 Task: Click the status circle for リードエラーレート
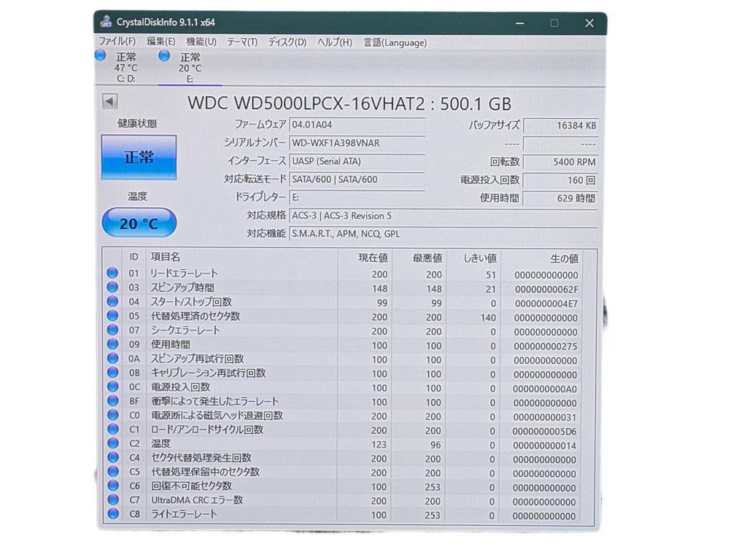[112, 273]
